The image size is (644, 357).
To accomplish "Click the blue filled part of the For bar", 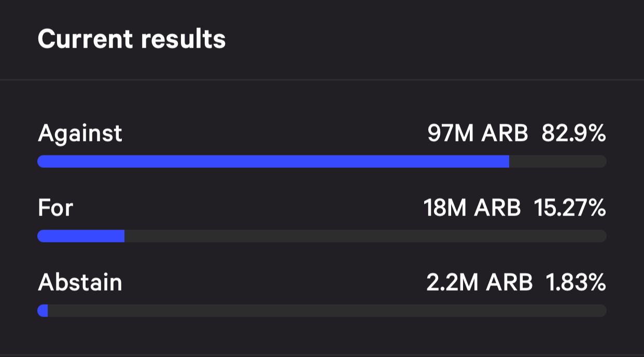I will (81, 236).
